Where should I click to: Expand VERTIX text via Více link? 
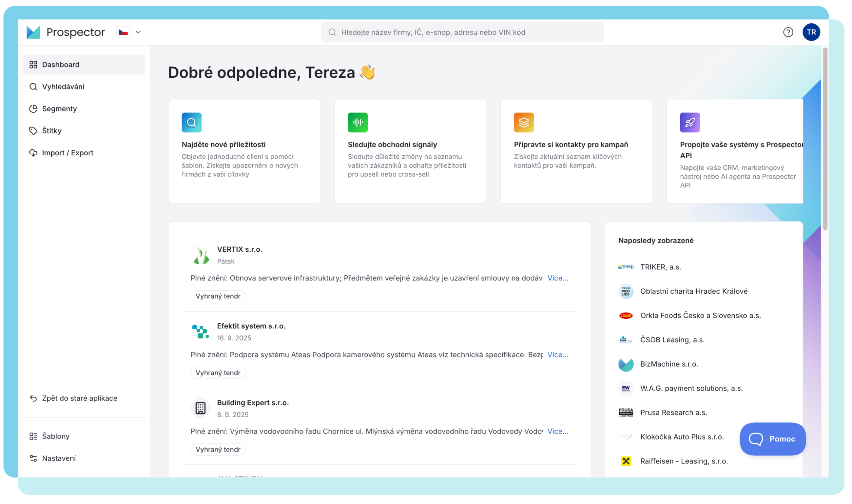click(558, 278)
